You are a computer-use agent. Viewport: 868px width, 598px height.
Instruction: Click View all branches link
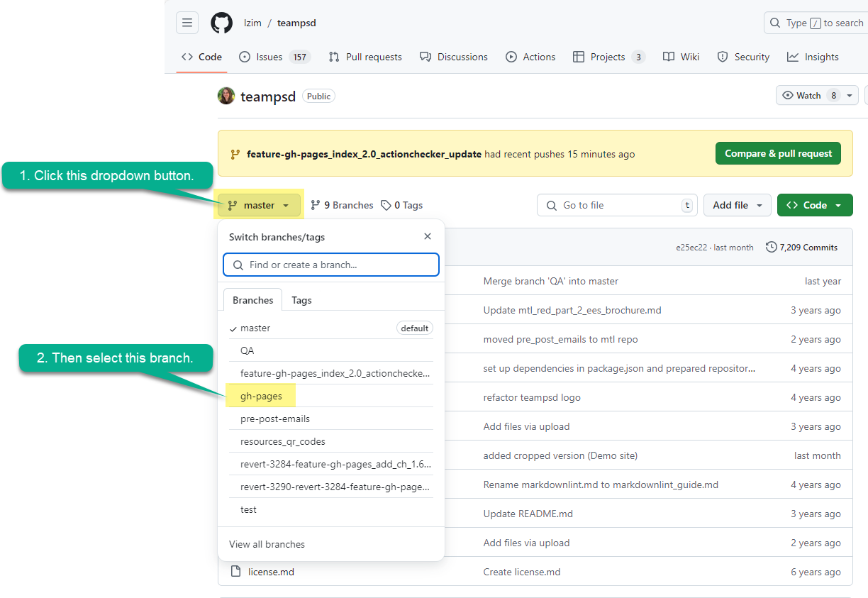267,544
